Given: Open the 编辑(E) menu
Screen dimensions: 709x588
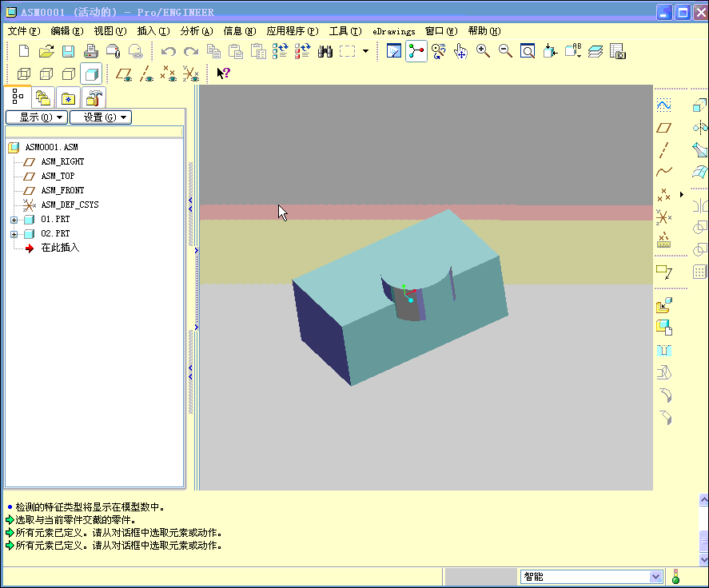Looking at the screenshot, I should pyautogui.click(x=67, y=31).
